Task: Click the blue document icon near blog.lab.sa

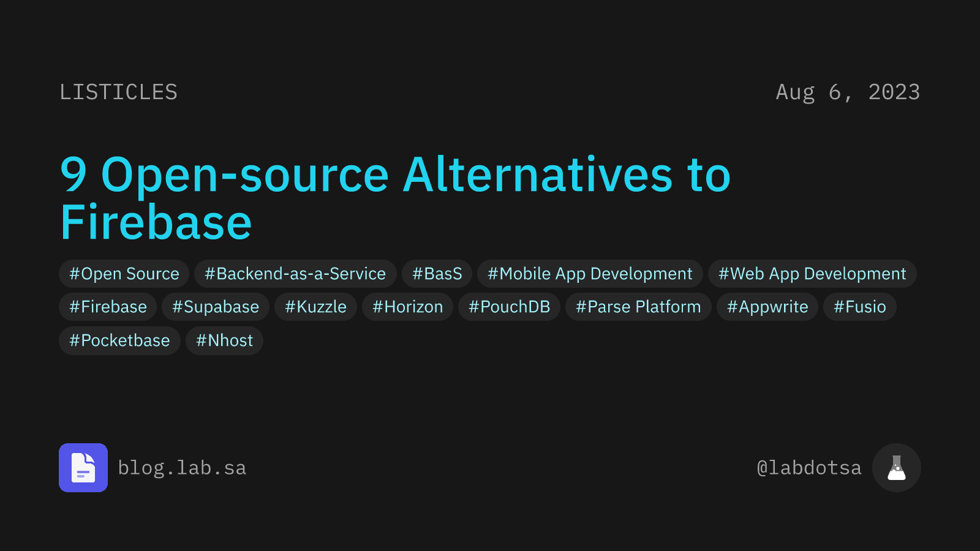Action: [83, 467]
